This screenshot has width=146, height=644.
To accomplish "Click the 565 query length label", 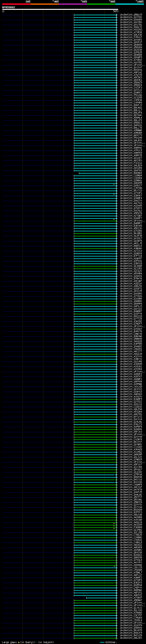I will 115,11.
